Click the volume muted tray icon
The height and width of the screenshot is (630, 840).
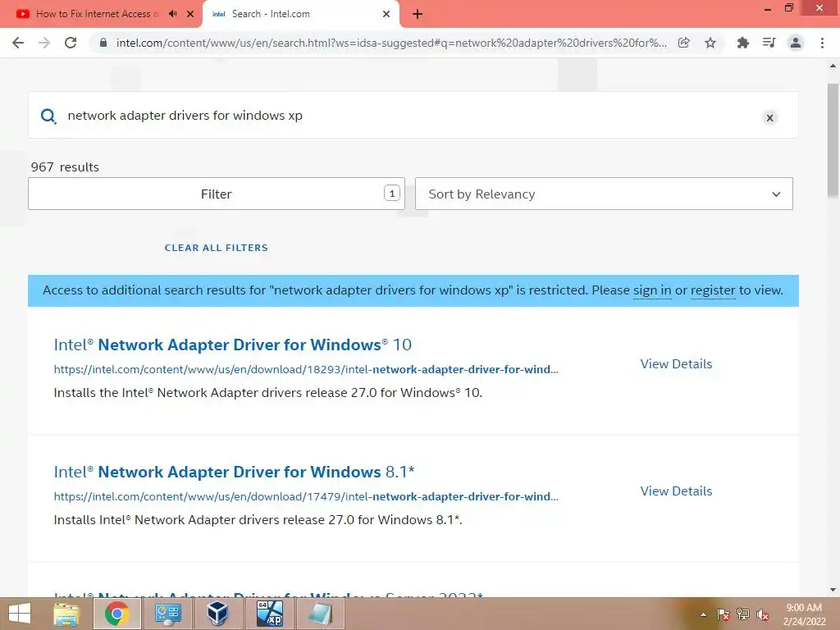763,614
